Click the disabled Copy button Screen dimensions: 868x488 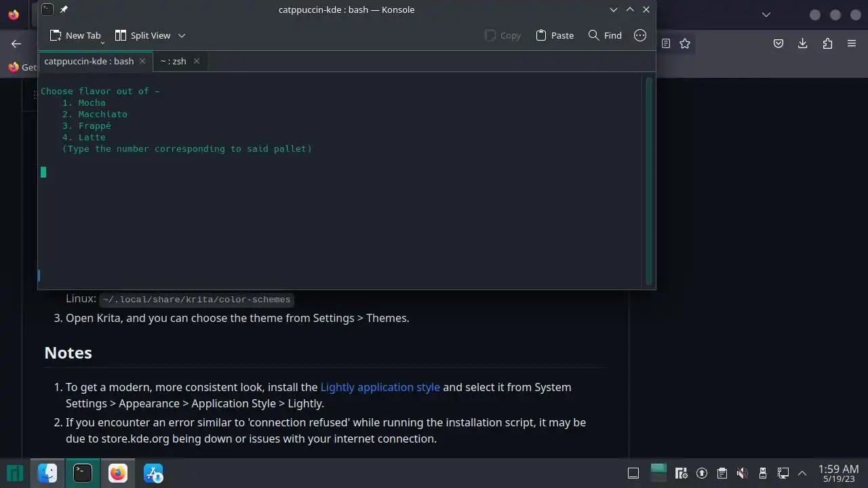[x=503, y=35]
